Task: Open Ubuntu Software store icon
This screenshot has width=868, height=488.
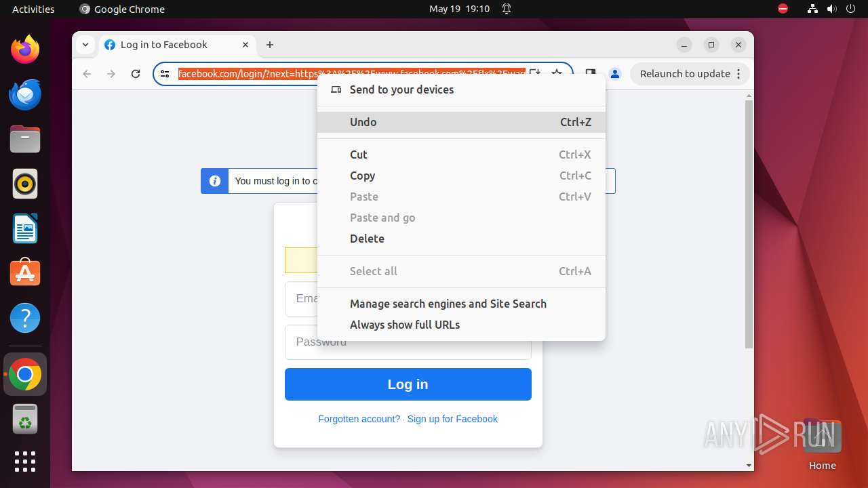Action: [x=25, y=273]
